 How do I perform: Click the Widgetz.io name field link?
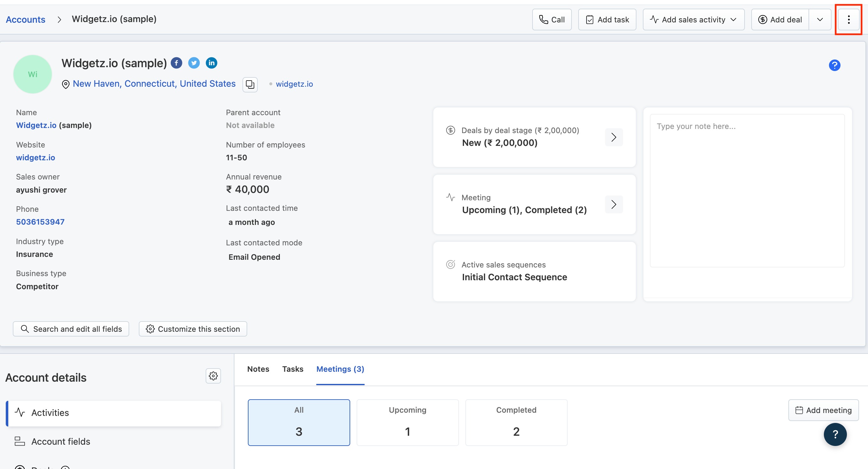[x=36, y=125]
